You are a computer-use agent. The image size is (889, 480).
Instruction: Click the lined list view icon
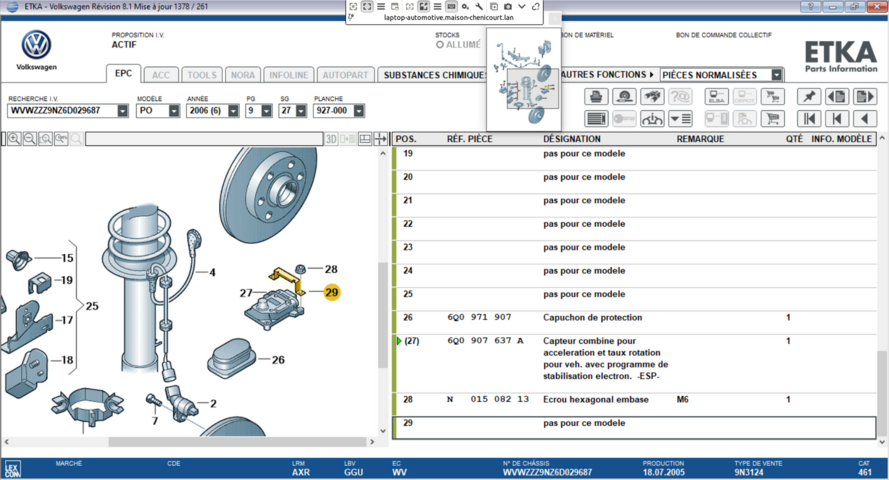coord(596,118)
